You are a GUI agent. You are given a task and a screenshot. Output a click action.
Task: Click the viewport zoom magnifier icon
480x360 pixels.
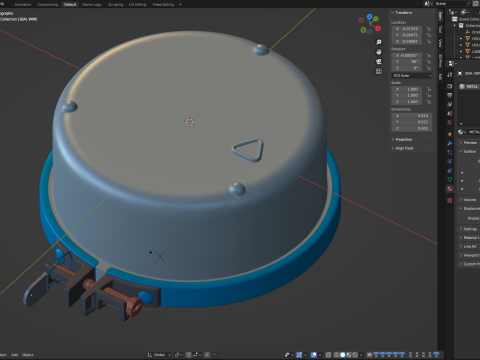point(379,42)
